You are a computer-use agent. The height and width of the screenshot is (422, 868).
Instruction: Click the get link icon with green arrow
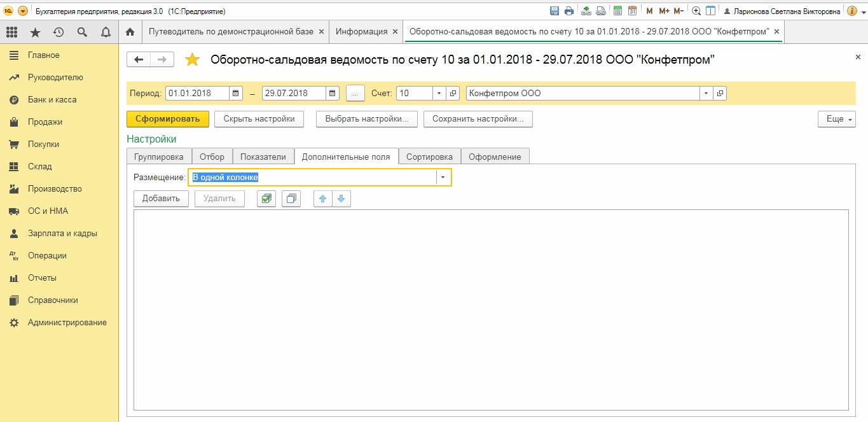[x=586, y=11]
